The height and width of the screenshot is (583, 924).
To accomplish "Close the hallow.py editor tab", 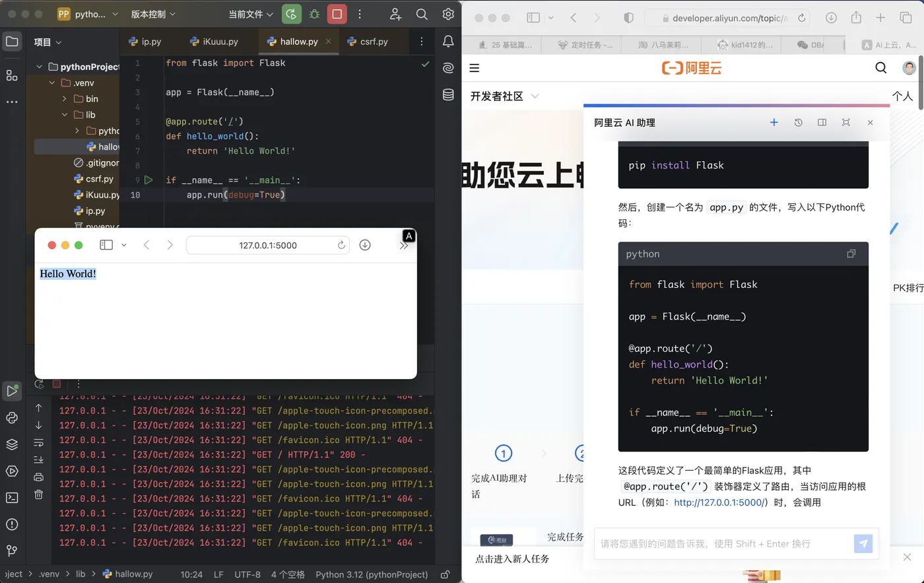I will [x=328, y=42].
